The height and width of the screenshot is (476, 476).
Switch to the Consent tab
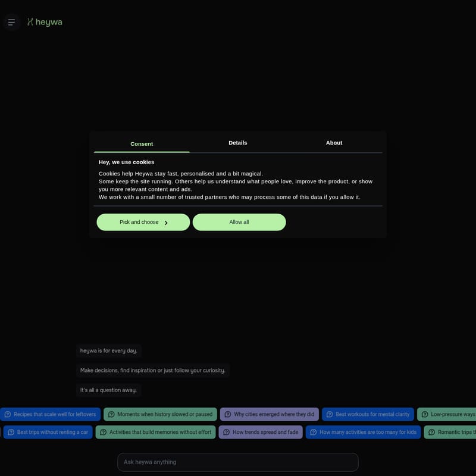pyautogui.click(x=142, y=143)
